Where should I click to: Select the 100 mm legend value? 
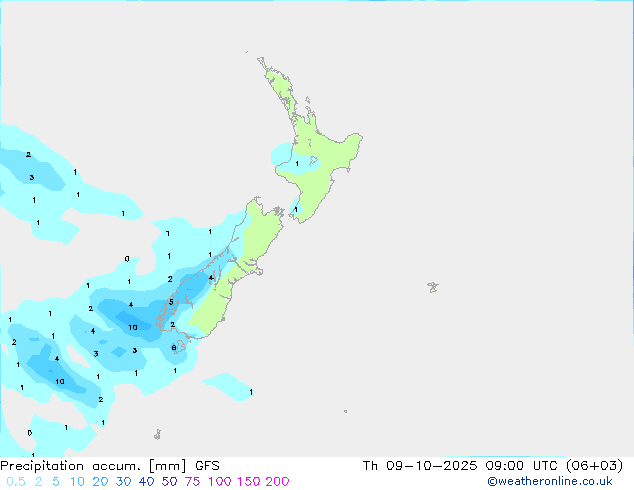click(219, 482)
